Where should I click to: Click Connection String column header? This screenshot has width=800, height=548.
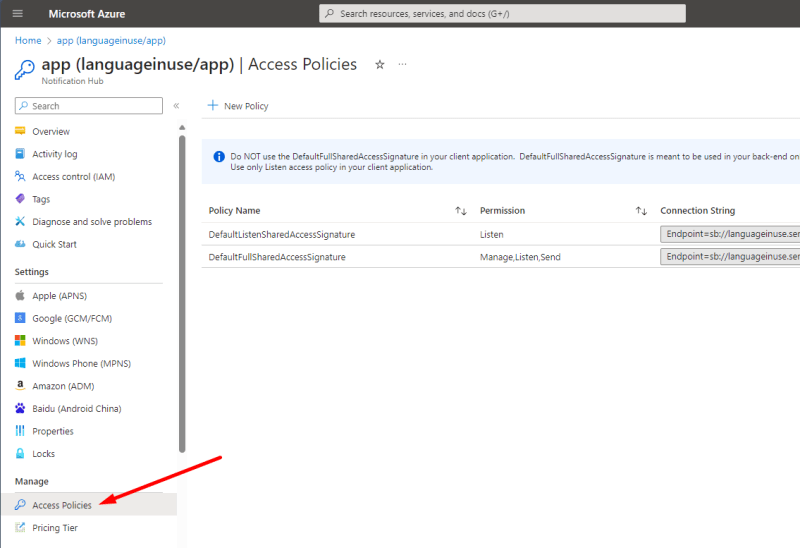pos(697,210)
